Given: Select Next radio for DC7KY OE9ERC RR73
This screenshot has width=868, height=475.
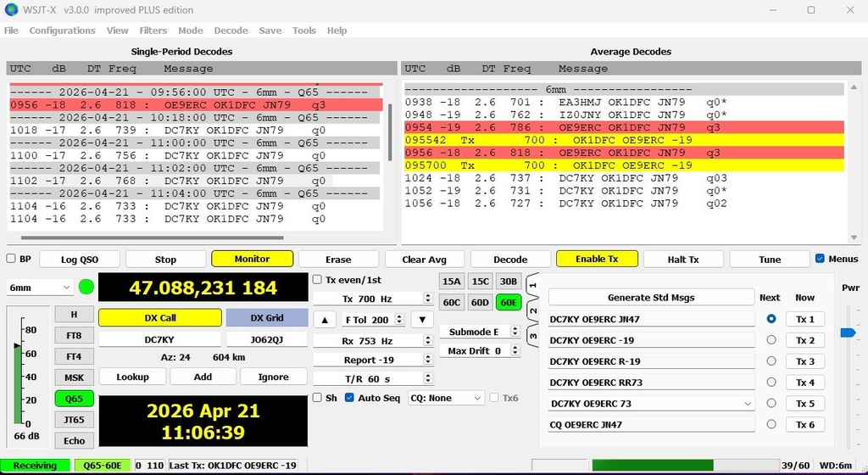Looking at the screenshot, I should pyautogui.click(x=771, y=382).
